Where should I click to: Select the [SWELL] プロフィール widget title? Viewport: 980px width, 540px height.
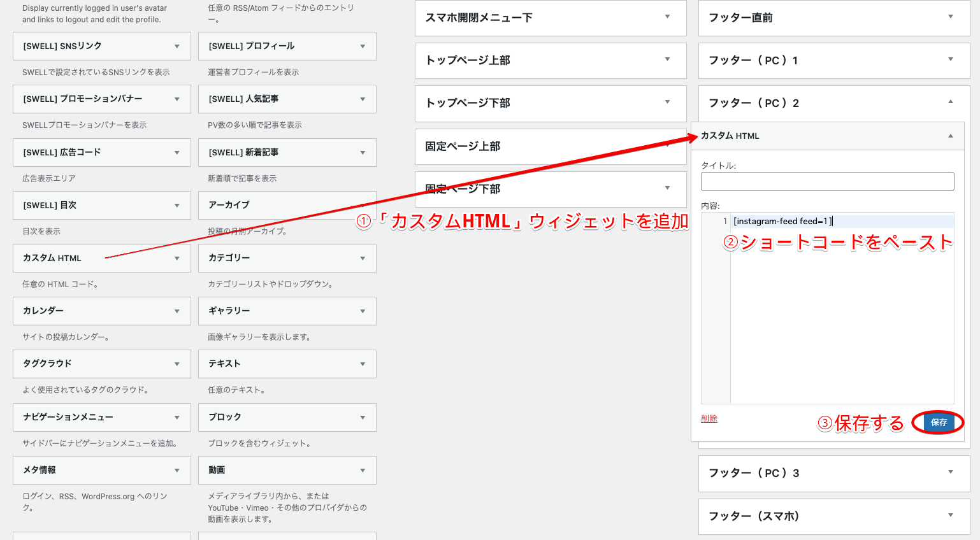252,46
